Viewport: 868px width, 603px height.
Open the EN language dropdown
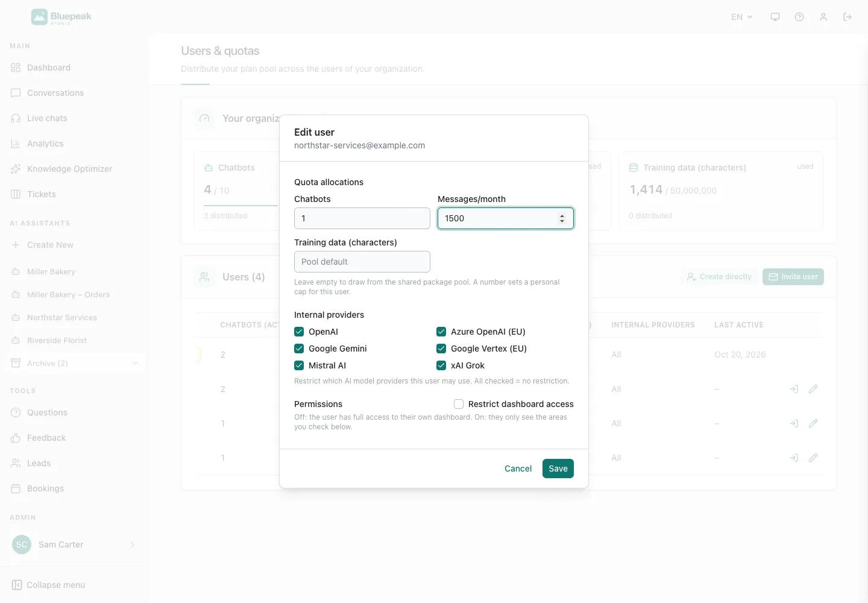tap(742, 17)
